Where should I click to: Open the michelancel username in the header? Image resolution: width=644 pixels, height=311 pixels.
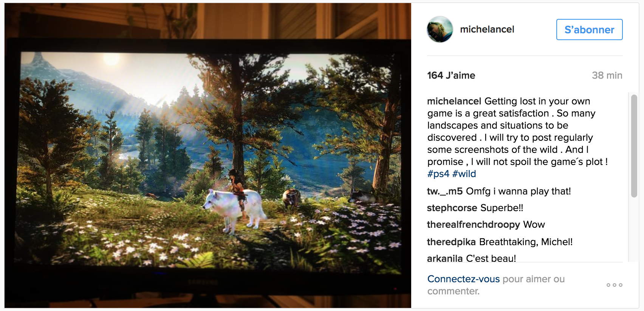click(487, 30)
